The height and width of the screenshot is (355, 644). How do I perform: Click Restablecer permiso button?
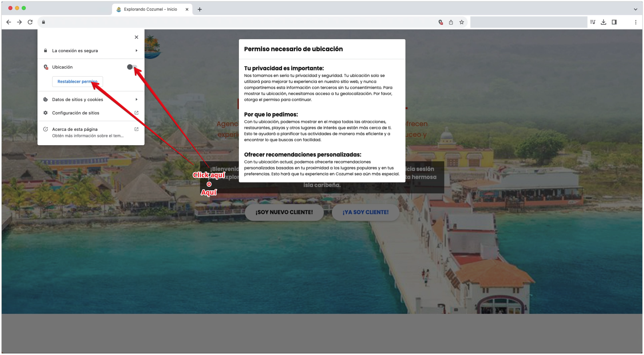pos(77,81)
